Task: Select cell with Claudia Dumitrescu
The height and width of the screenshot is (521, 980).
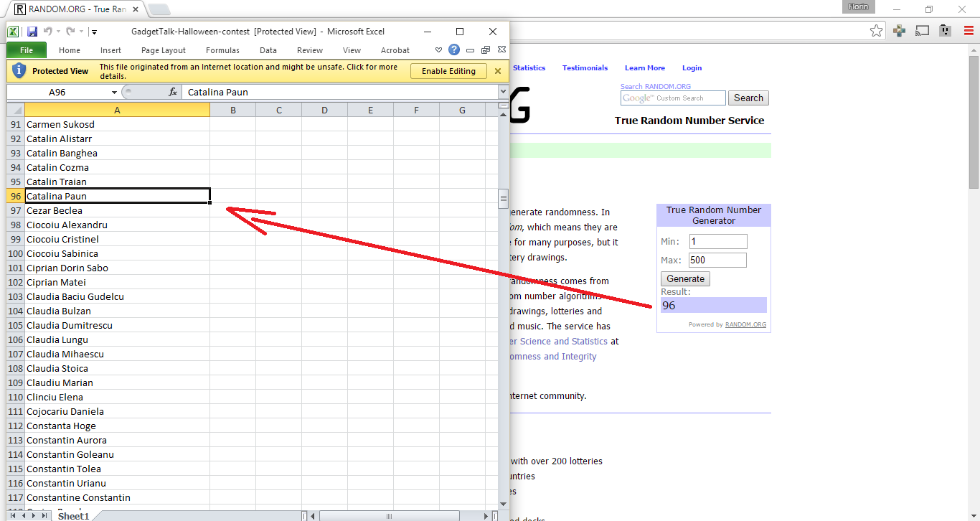Action: point(117,325)
